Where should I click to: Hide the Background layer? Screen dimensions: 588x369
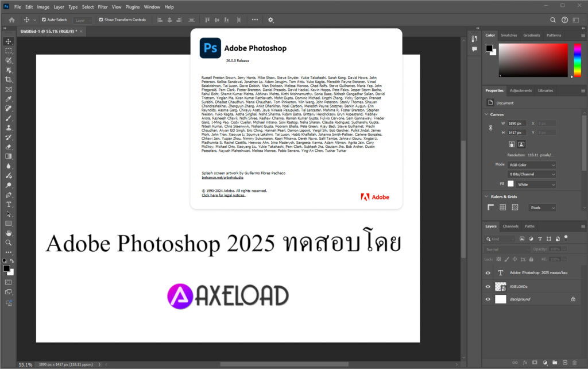[488, 299]
